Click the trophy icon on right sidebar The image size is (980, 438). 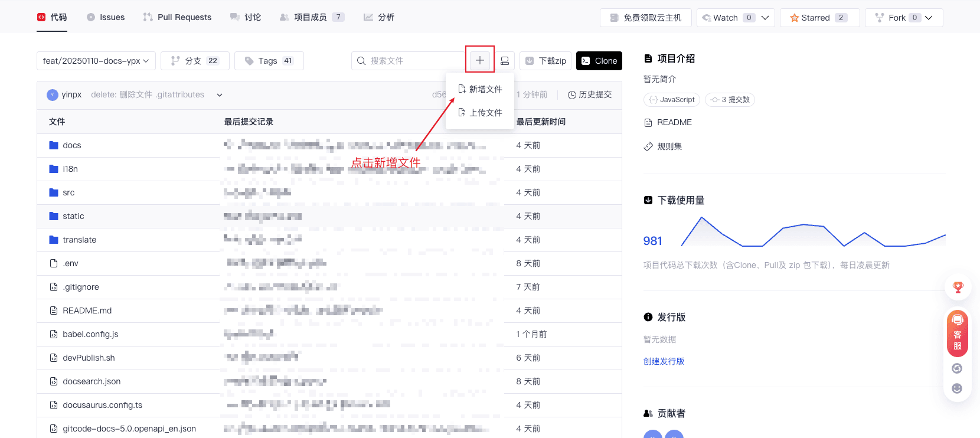(x=958, y=287)
